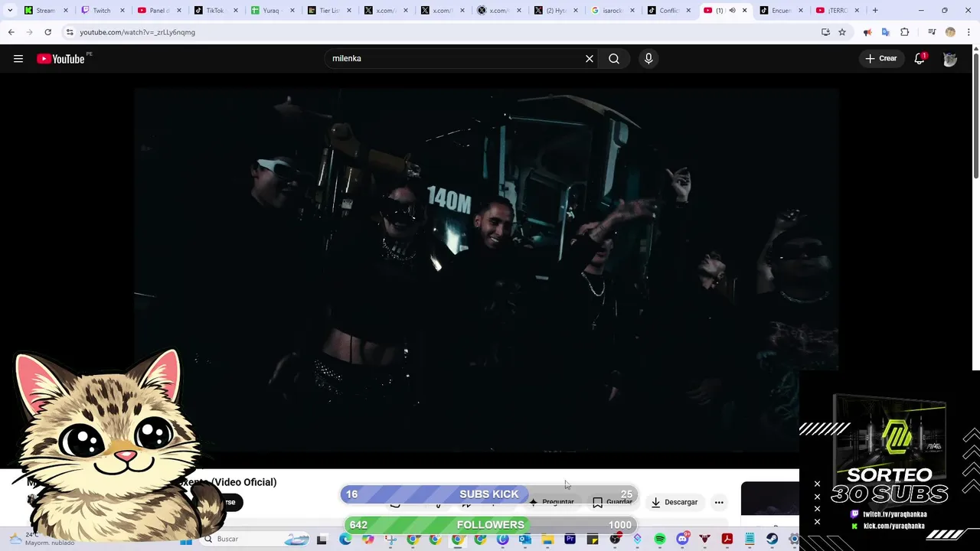Open site information icon in address bar

[69, 32]
